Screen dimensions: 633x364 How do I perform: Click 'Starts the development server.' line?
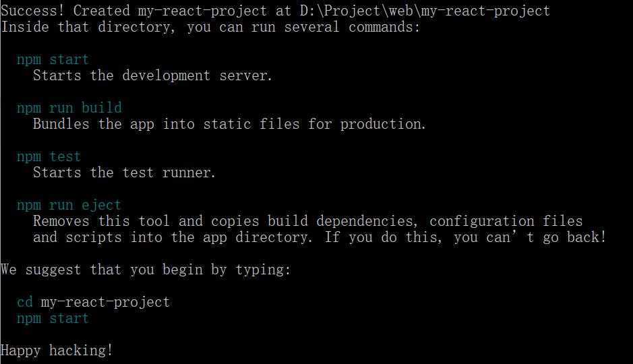coord(152,75)
